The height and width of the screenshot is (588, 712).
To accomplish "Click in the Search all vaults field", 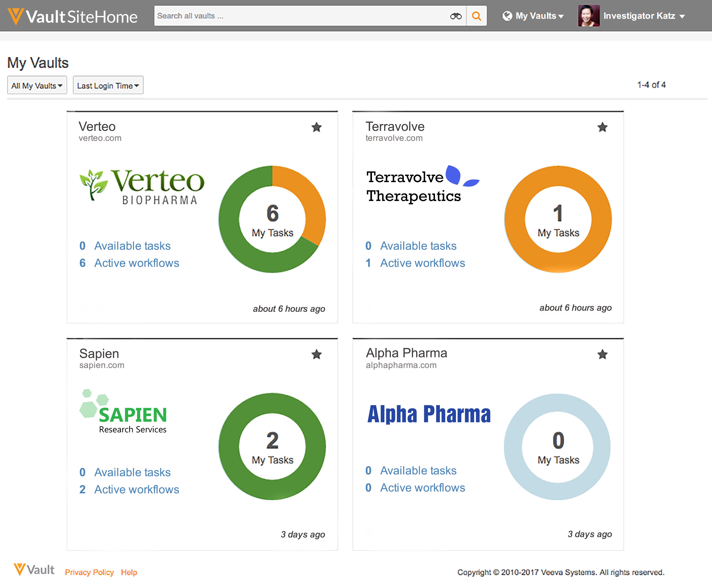I will pyautogui.click(x=298, y=16).
